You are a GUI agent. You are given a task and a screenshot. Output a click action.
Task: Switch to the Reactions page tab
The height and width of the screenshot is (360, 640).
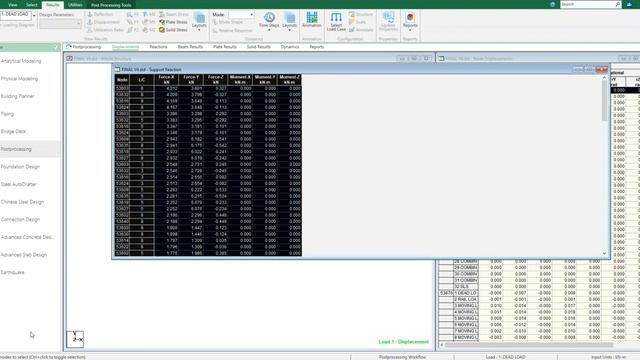pos(158,47)
